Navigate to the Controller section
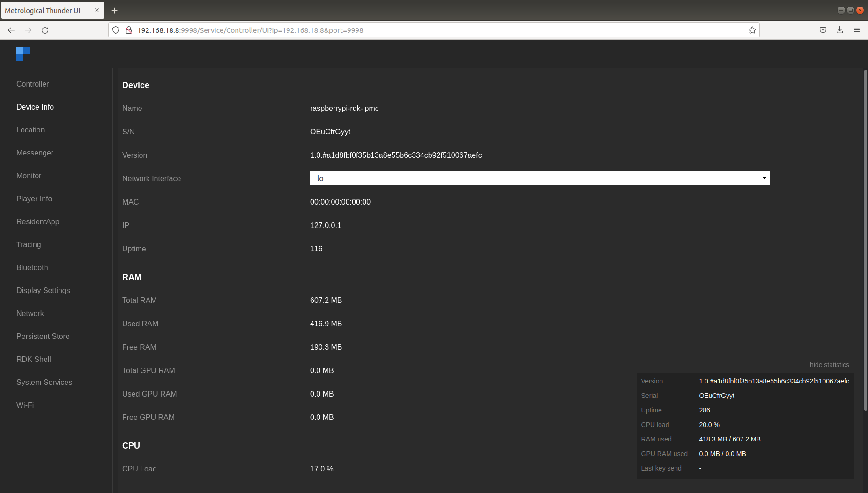 point(32,84)
